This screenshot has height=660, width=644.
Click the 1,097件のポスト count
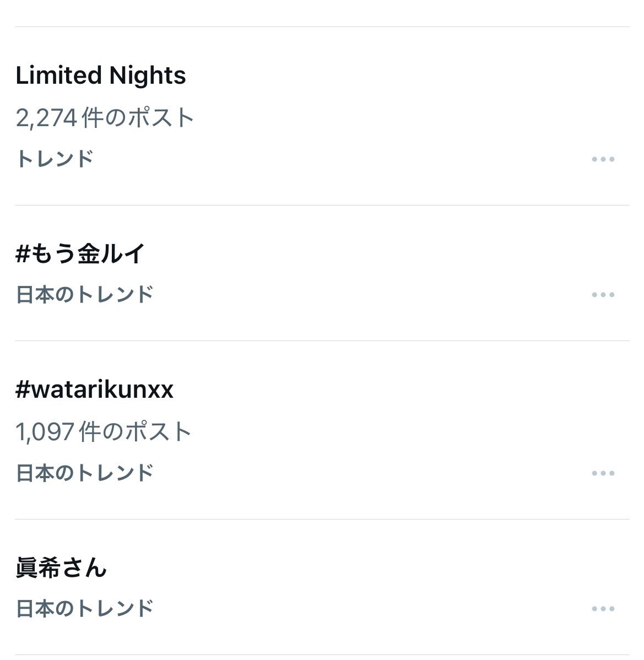point(104,431)
